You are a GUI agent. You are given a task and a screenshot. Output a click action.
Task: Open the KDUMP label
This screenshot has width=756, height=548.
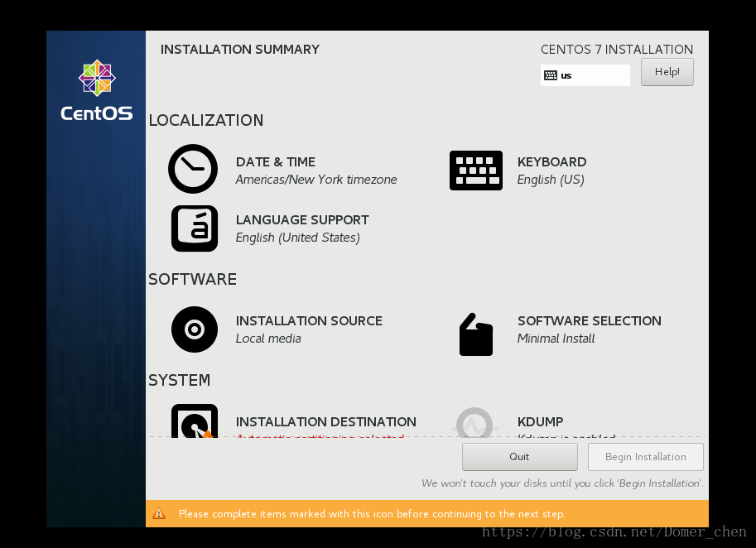[x=541, y=421]
